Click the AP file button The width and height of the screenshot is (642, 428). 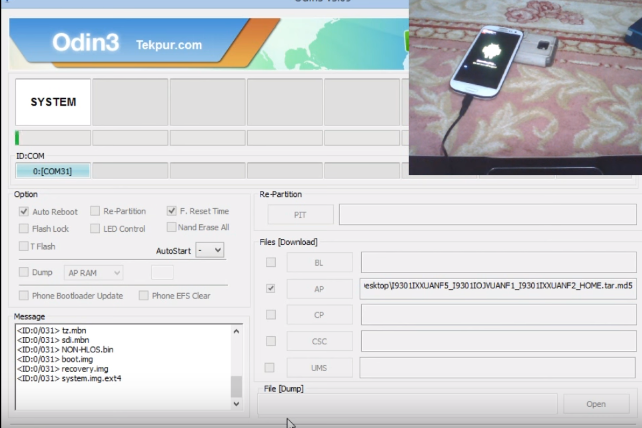click(319, 289)
